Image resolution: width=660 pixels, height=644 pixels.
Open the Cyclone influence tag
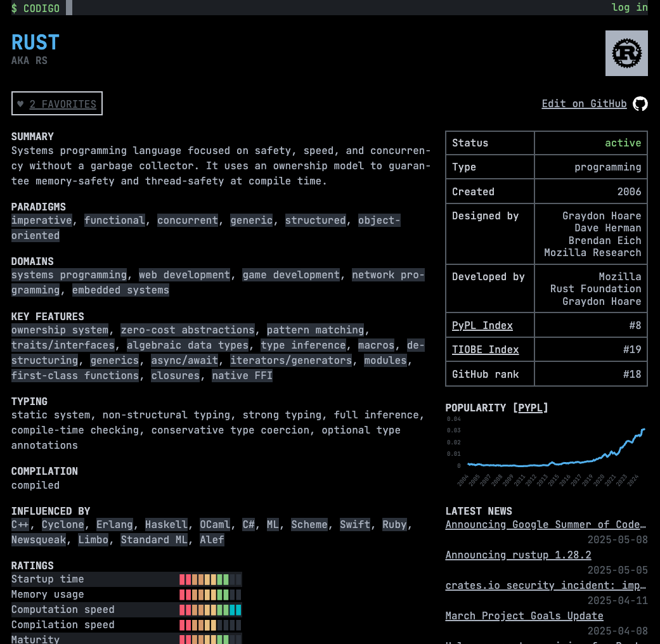coord(63,524)
